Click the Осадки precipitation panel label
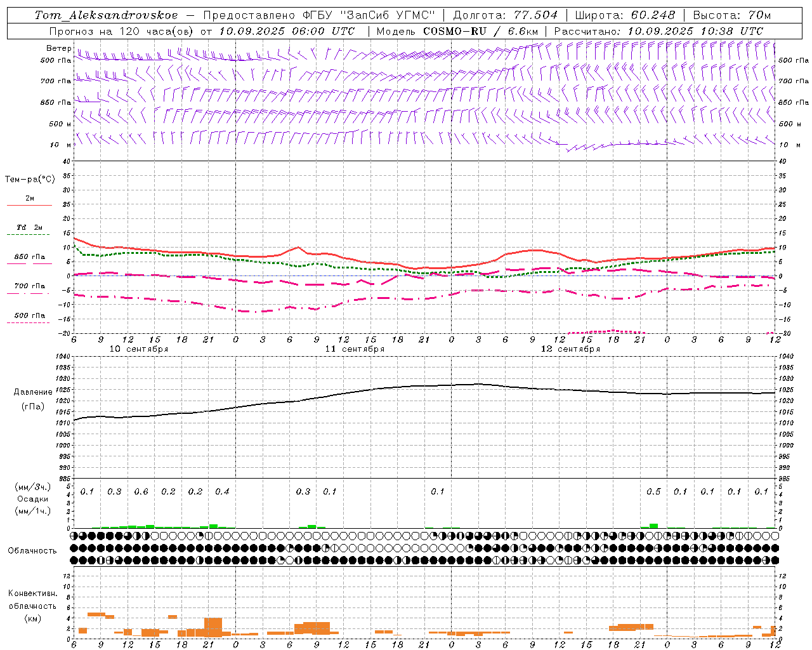Image resolution: width=812 pixels, height=650 pixels. pos(33,499)
